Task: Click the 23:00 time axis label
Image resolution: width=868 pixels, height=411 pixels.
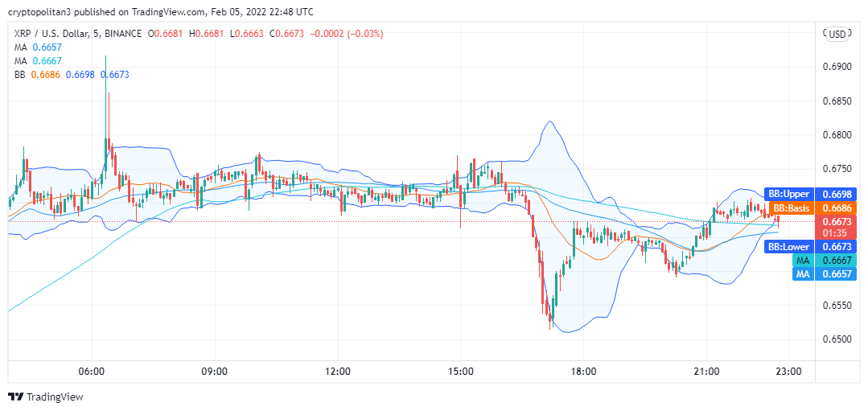Action: tap(788, 371)
